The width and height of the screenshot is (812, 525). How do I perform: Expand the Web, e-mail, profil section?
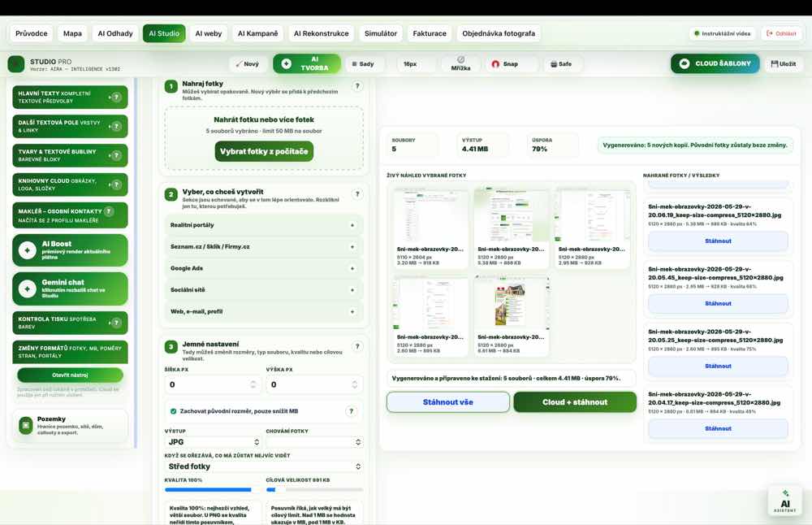point(264,311)
